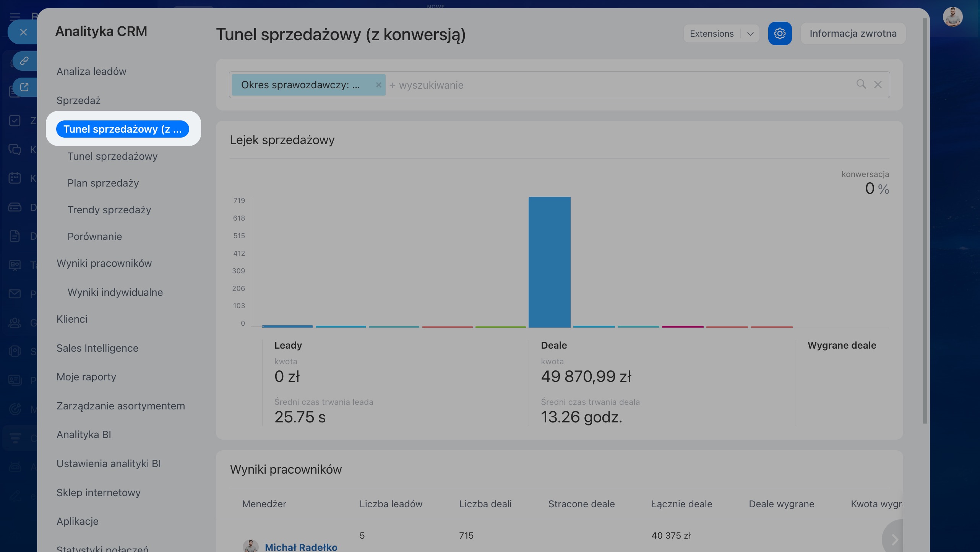The height and width of the screenshot is (552, 980).
Task: Open the report settings gear
Action: coord(780,34)
